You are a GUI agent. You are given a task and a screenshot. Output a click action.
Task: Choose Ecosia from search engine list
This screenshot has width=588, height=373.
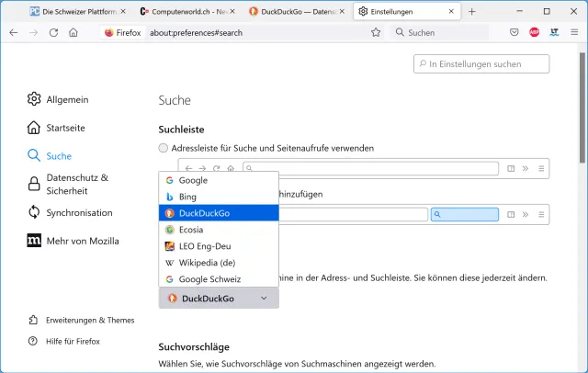tap(219, 230)
